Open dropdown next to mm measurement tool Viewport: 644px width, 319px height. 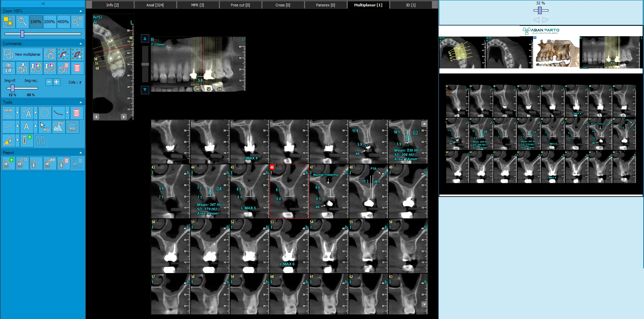click(x=17, y=113)
